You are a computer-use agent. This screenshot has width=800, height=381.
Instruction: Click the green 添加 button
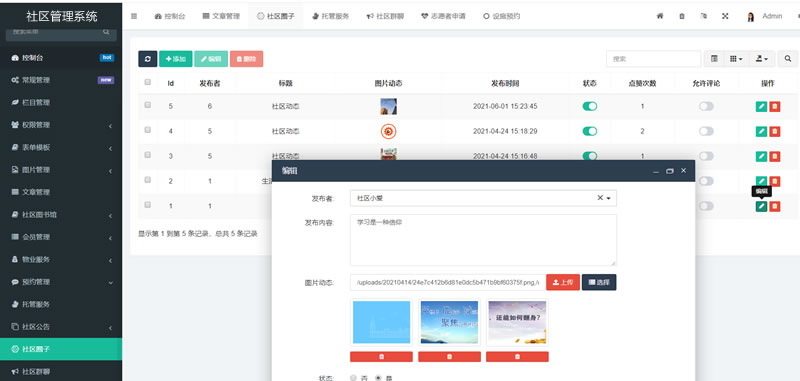tap(176, 59)
